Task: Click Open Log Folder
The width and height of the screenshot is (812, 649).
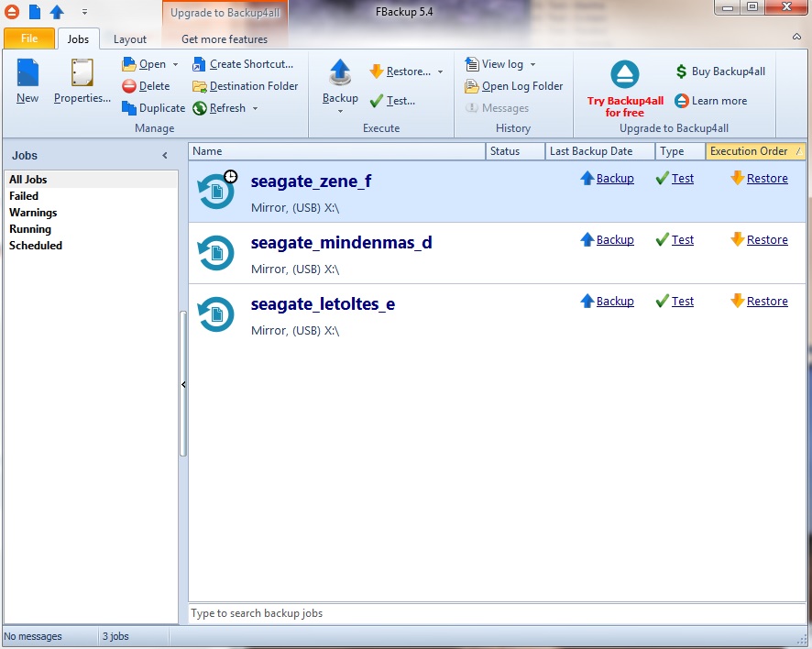Action: (514, 86)
